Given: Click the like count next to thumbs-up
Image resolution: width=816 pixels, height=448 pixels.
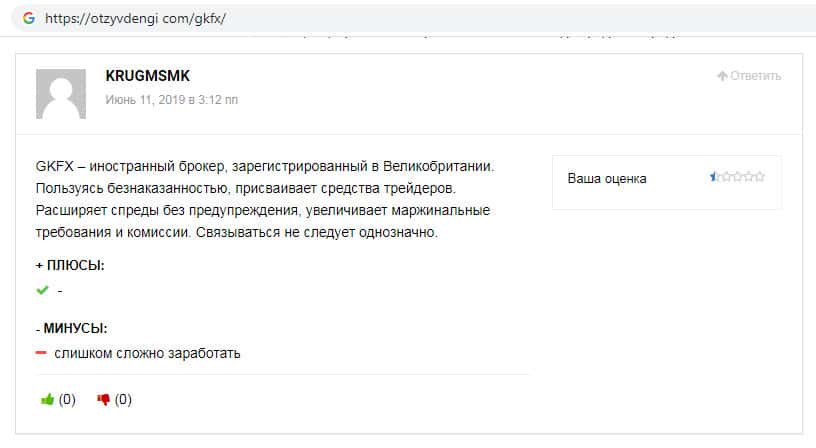Looking at the screenshot, I should tap(67, 400).
